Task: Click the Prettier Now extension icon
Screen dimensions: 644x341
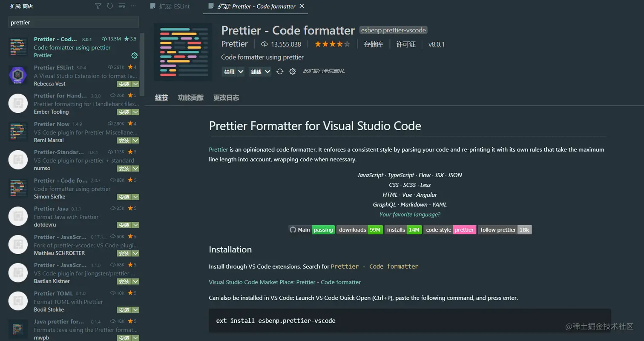Action: (18, 132)
